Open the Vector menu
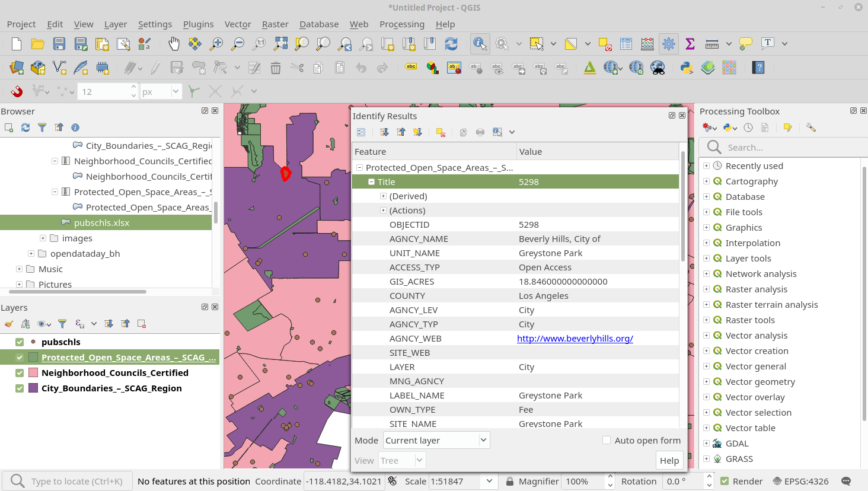This screenshot has height=491, width=868. tap(238, 24)
